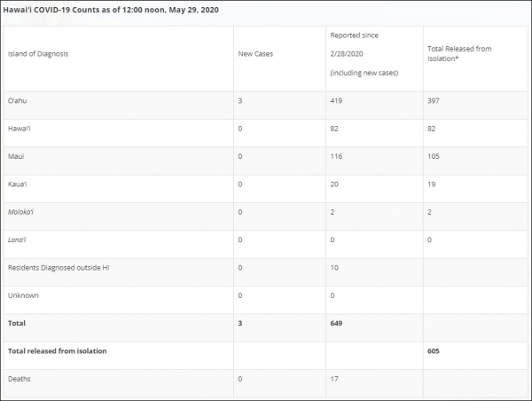Screen dimensions: 532x401
Task: Click the 'New Cases' column header
Action: tap(255, 53)
